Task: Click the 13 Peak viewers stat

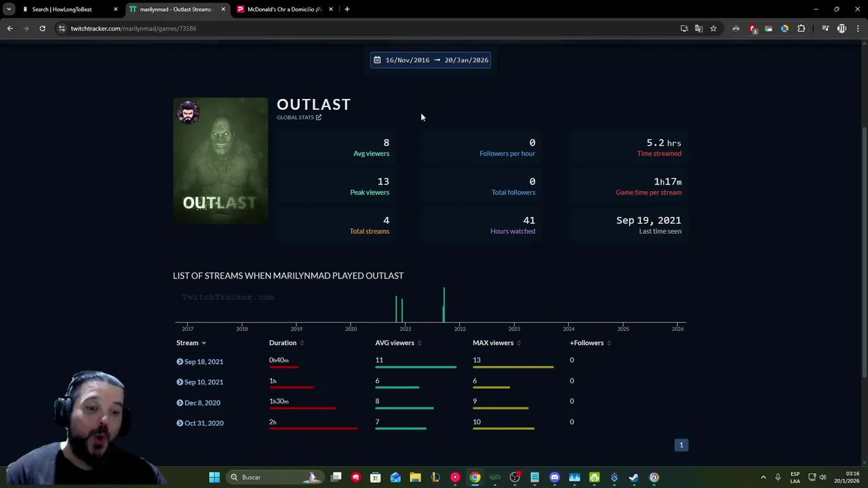Action: tap(370, 186)
